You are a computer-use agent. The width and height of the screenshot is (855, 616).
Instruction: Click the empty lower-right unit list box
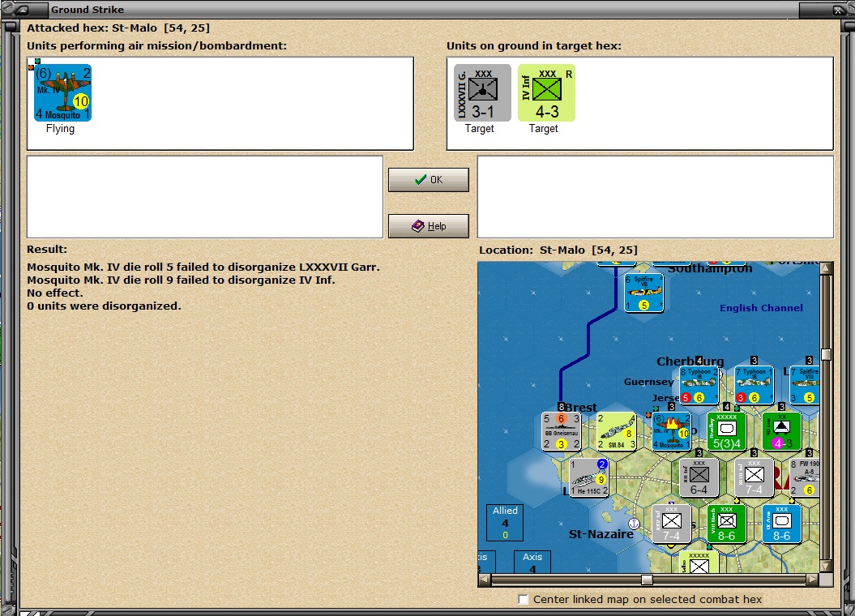656,197
